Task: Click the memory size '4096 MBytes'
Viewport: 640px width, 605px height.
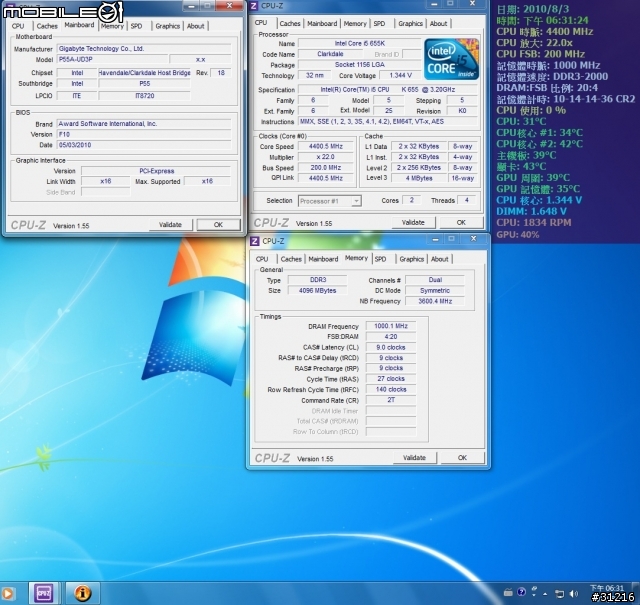Action: 318,291
